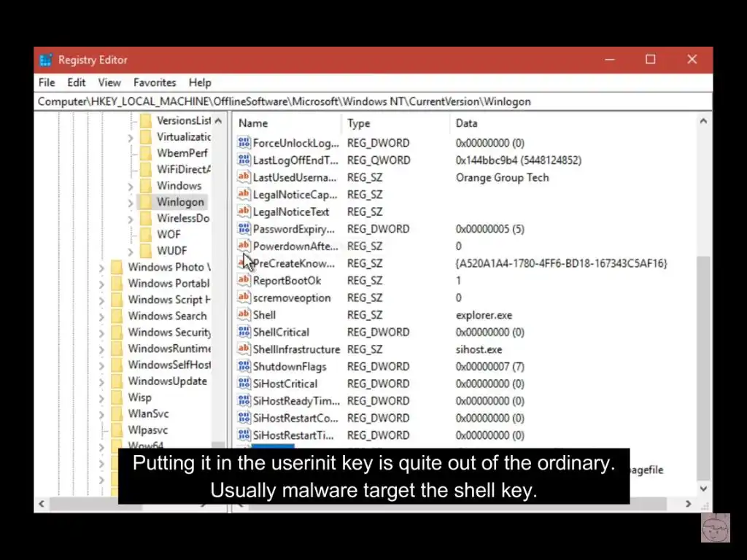Select the LastLogOffEndT value icon
The image size is (747, 560).
coord(244,160)
